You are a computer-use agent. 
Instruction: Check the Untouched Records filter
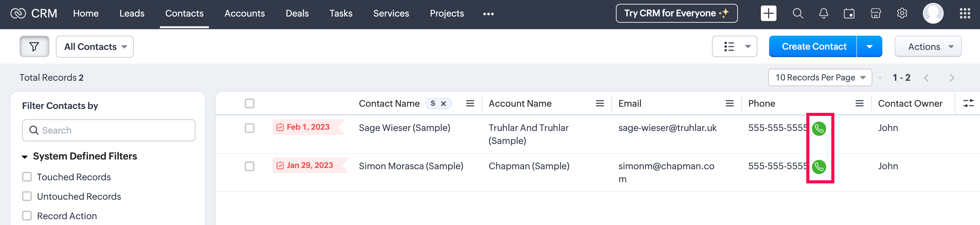(x=27, y=196)
